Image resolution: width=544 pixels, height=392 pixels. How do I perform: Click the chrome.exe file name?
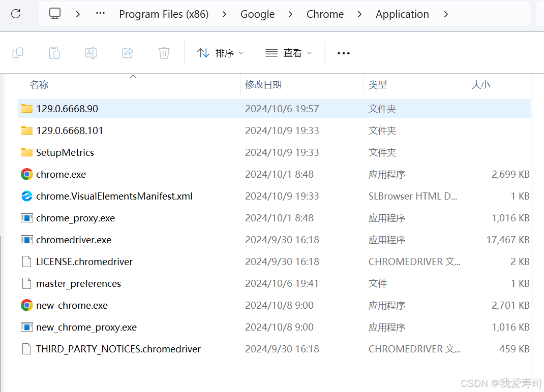[x=61, y=174]
